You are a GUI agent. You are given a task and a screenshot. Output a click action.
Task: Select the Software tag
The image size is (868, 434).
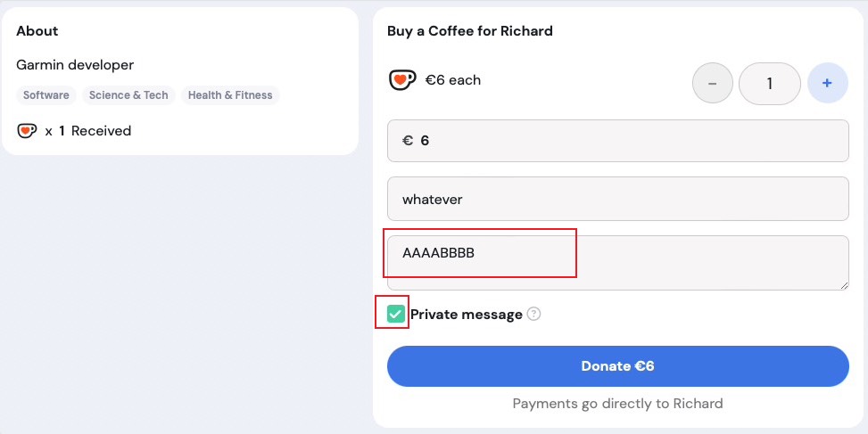[x=46, y=95]
